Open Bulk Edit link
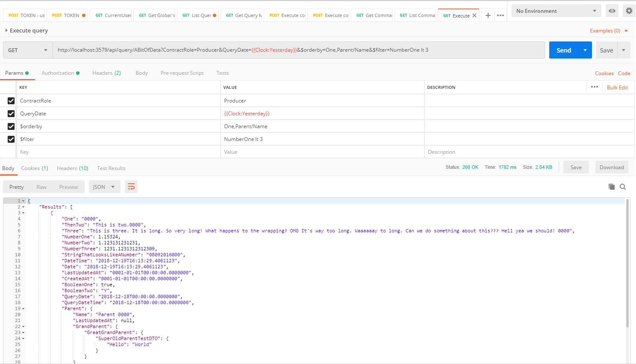The height and width of the screenshot is (364, 636). (617, 87)
